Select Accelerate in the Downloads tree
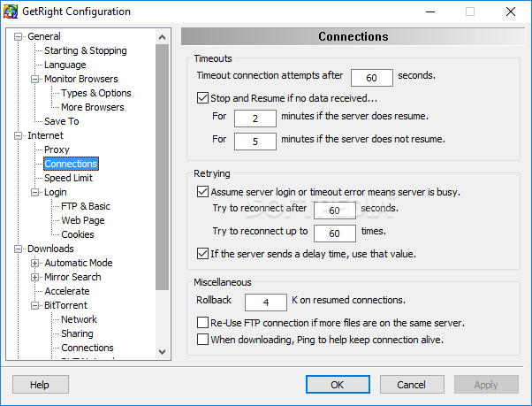 point(67,291)
